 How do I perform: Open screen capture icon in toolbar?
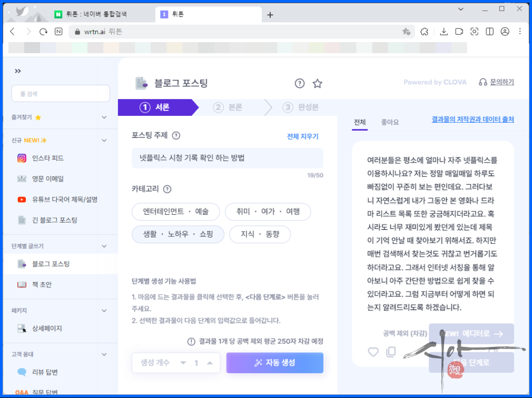click(474, 32)
